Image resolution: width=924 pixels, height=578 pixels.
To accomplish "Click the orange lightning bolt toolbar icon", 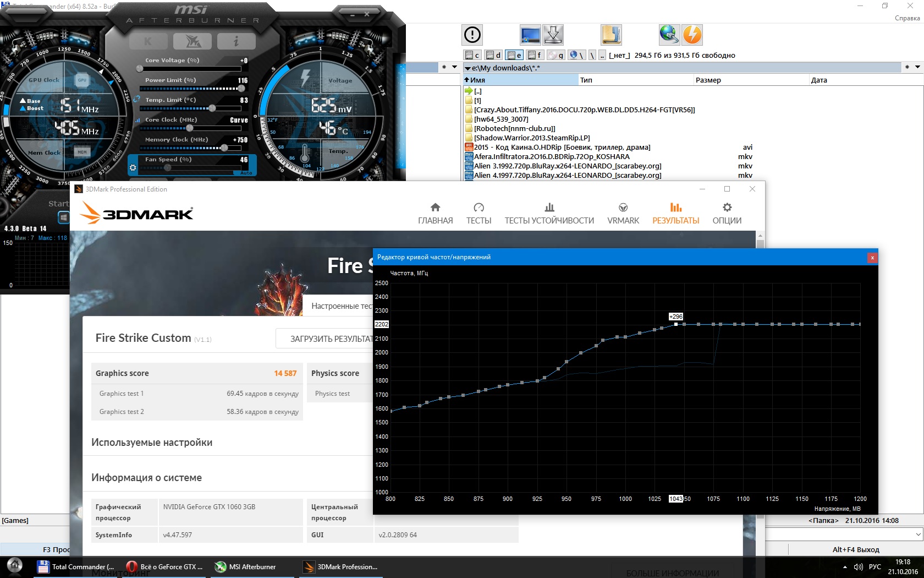I will 692,35.
